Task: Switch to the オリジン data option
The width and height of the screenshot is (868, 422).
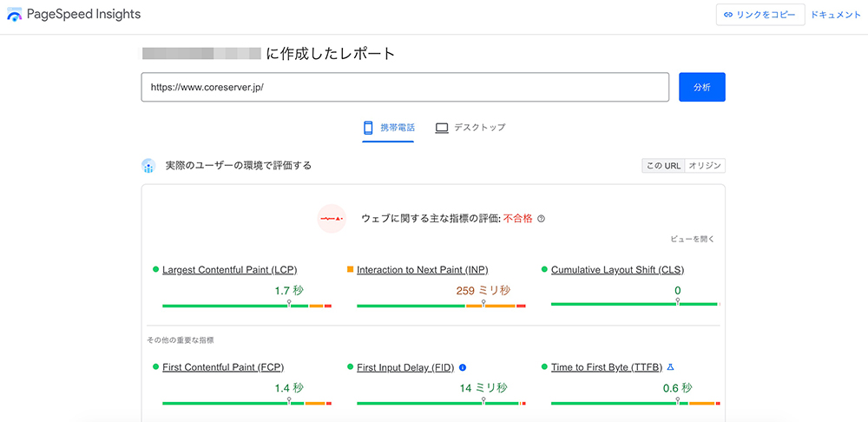Action: 705,166
